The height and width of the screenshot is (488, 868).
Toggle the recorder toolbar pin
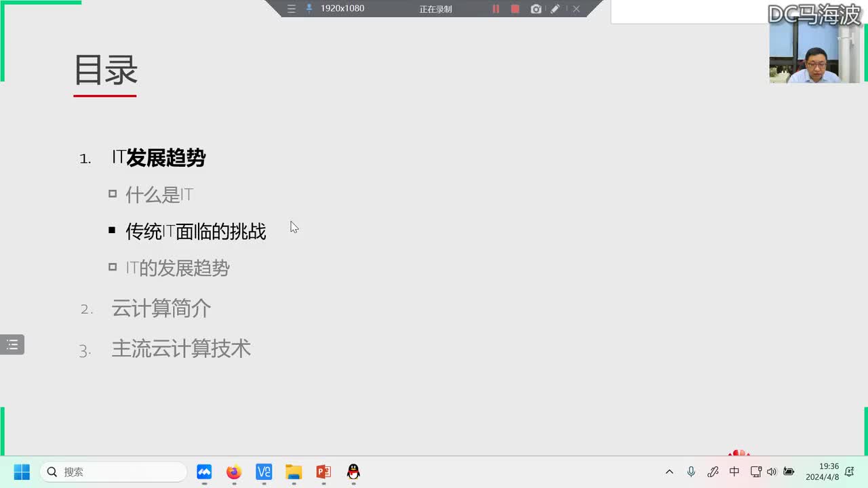pyautogui.click(x=309, y=9)
